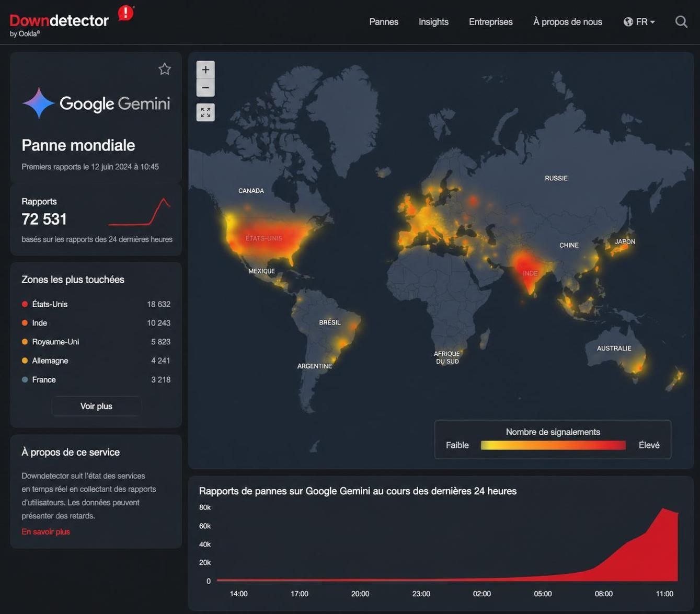The width and height of the screenshot is (700, 614).
Task: Click the Nombre de signalements legend title
Action: coord(553,432)
